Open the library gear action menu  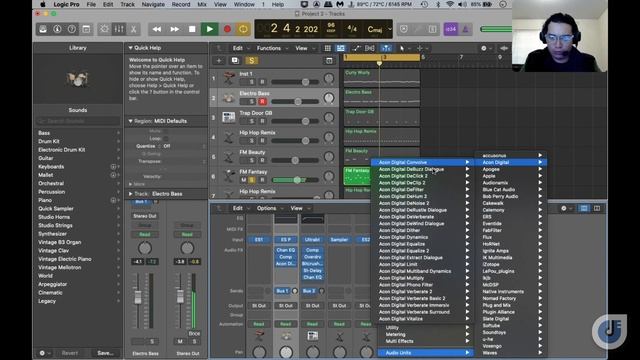point(44,353)
